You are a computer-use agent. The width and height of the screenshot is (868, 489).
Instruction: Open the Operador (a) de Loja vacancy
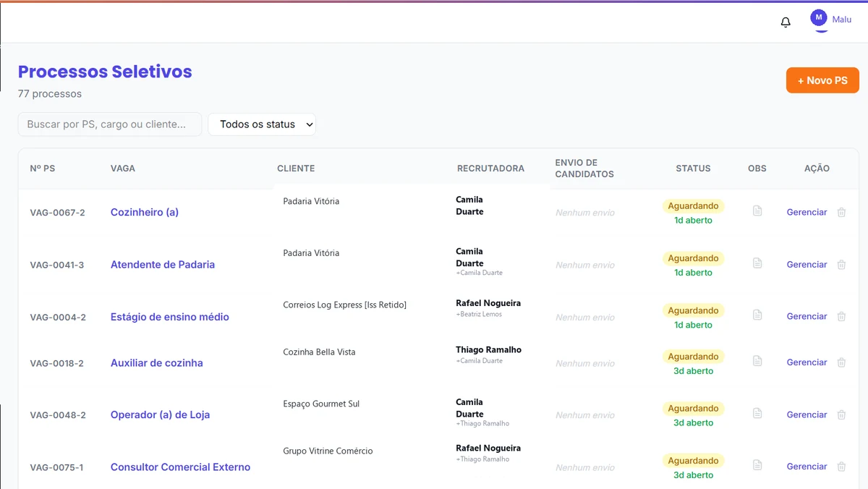161,415
